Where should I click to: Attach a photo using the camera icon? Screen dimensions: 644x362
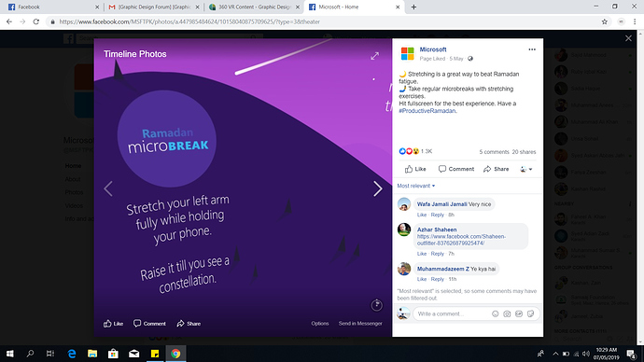507,314
